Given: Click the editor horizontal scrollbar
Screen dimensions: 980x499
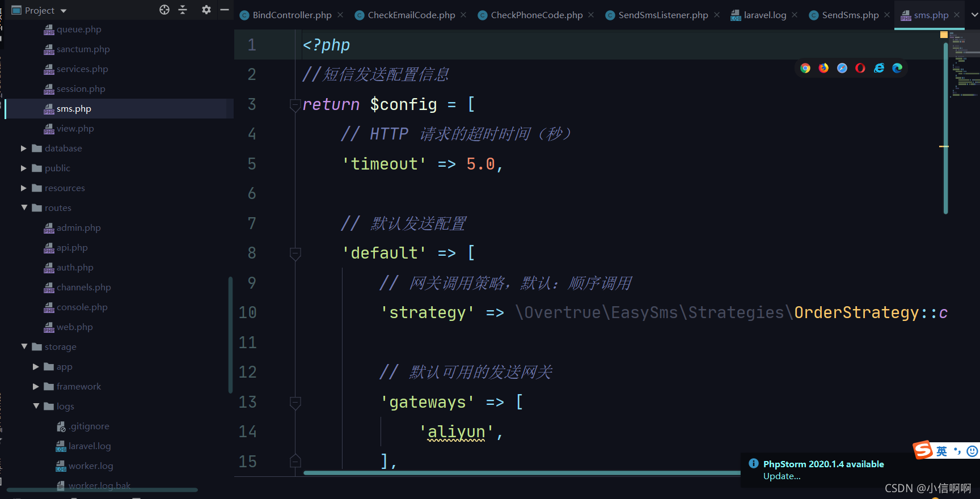Looking at the screenshot, I should (522, 473).
